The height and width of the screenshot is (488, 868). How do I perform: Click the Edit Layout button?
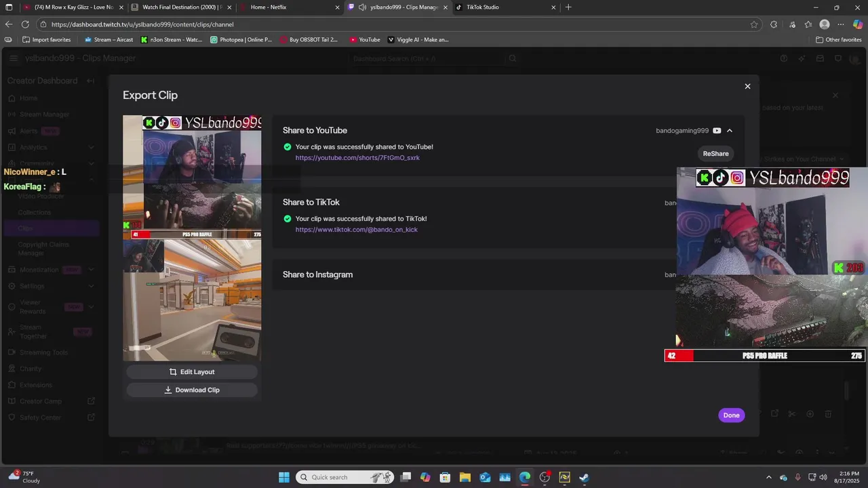(x=192, y=372)
